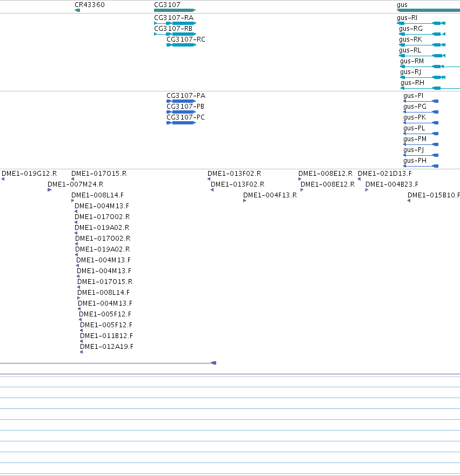
Task: Choose the gus-PK protein track item
Action: click(x=421, y=123)
